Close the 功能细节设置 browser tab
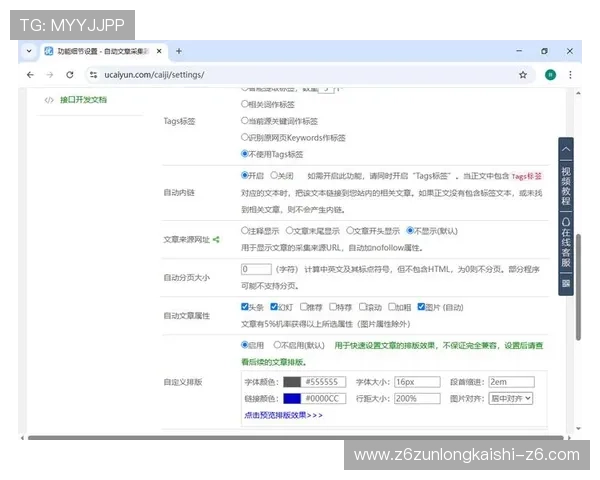600x480 pixels. point(159,51)
